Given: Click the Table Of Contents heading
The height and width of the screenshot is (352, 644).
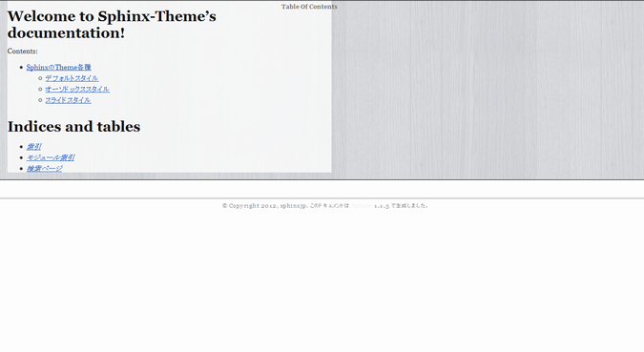Looking at the screenshot, I should (x=309, y=7).
